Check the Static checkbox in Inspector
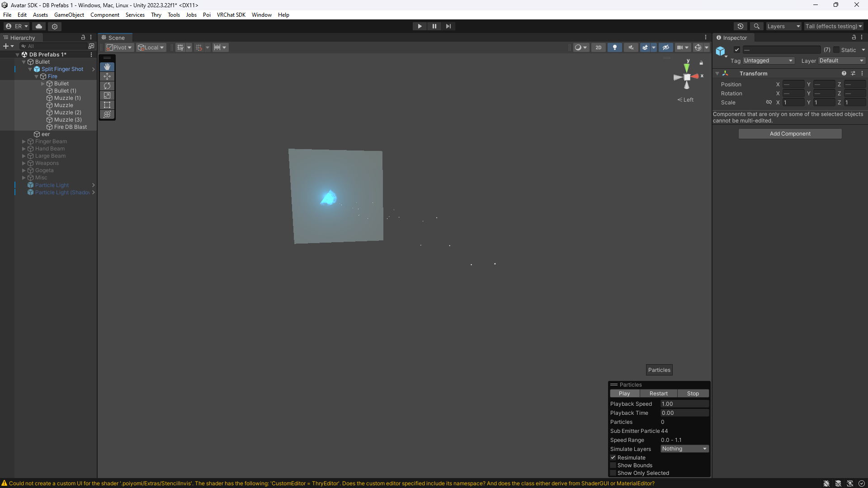868x488 pixels. pyautogui.click(x=836, y=50)
